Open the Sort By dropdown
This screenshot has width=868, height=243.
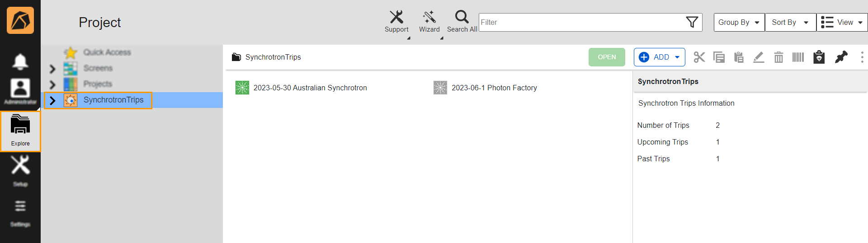click(x=790, y=22)
